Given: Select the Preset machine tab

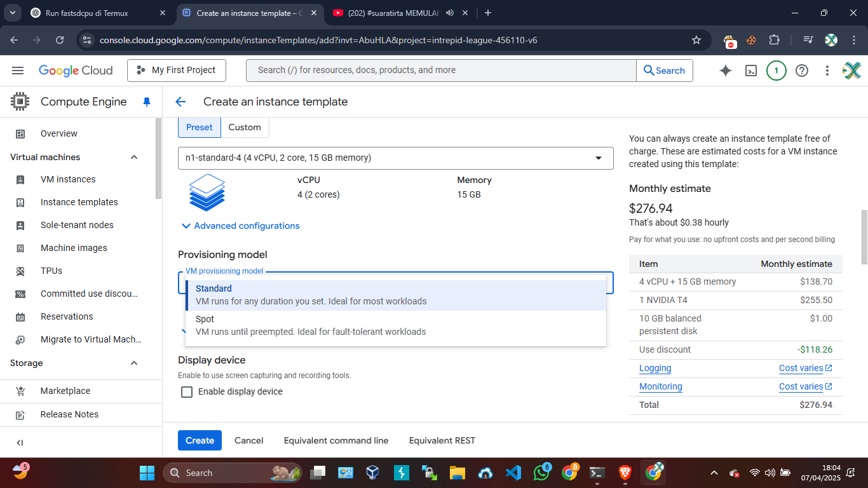Looking at the screenshot, I should tap(200, 127).
